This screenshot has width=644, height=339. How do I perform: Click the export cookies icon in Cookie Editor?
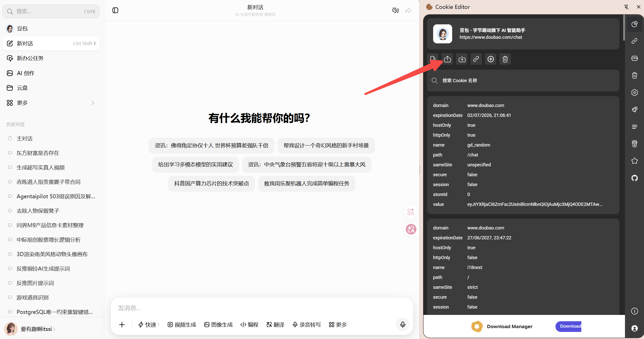tap(447, 59)
